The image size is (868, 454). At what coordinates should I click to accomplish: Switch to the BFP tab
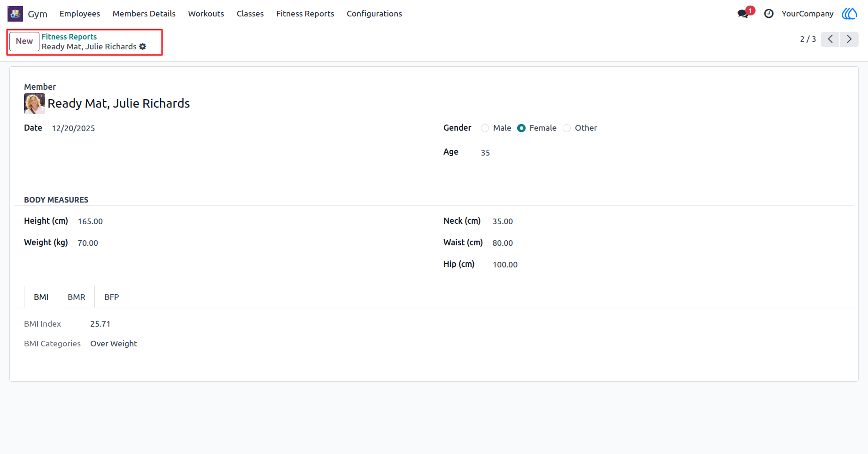tap(112, 297)
